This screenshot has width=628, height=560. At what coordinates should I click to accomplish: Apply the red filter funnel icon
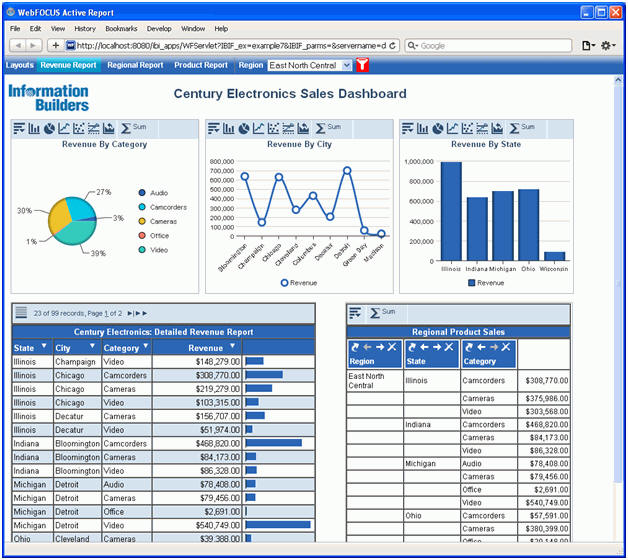(x=362, y=65)
